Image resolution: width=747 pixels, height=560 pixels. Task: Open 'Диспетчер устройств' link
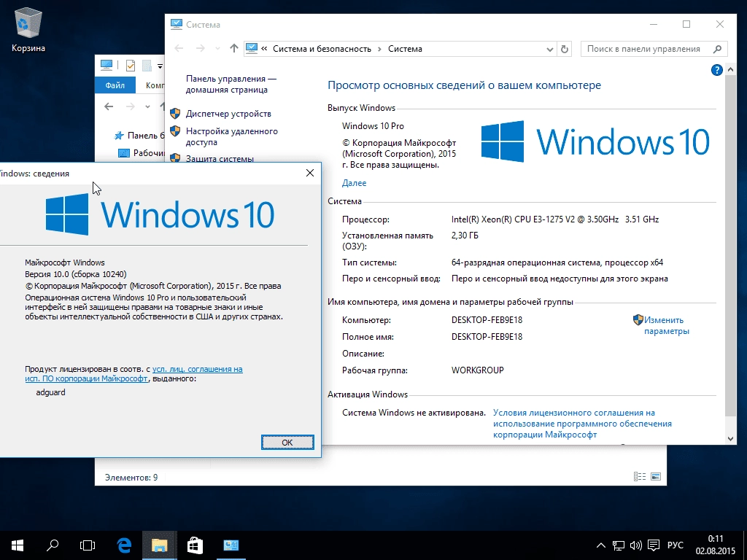coord(228,114)
